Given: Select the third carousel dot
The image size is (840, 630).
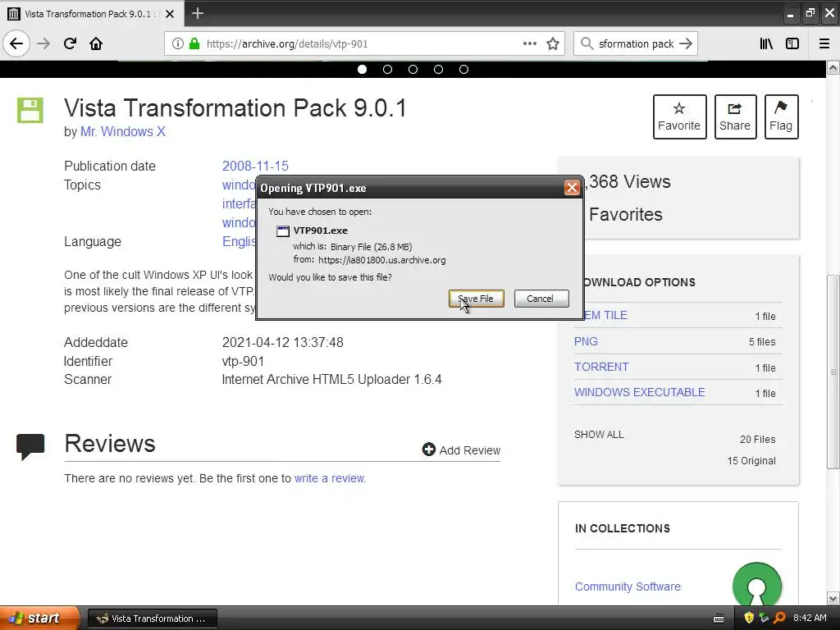Looking at the screenshot, I should (x=413, y=69).
